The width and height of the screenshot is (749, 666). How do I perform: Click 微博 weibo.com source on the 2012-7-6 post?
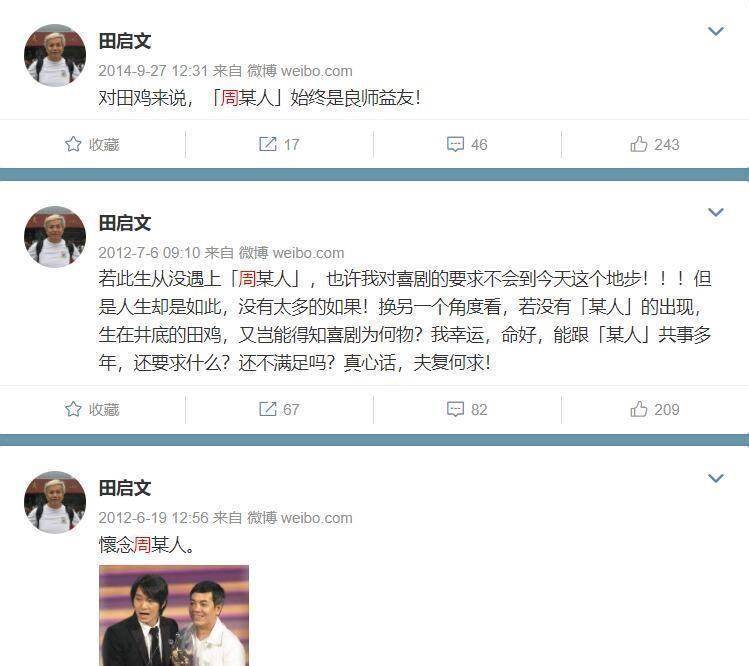[x=291, y=253]
